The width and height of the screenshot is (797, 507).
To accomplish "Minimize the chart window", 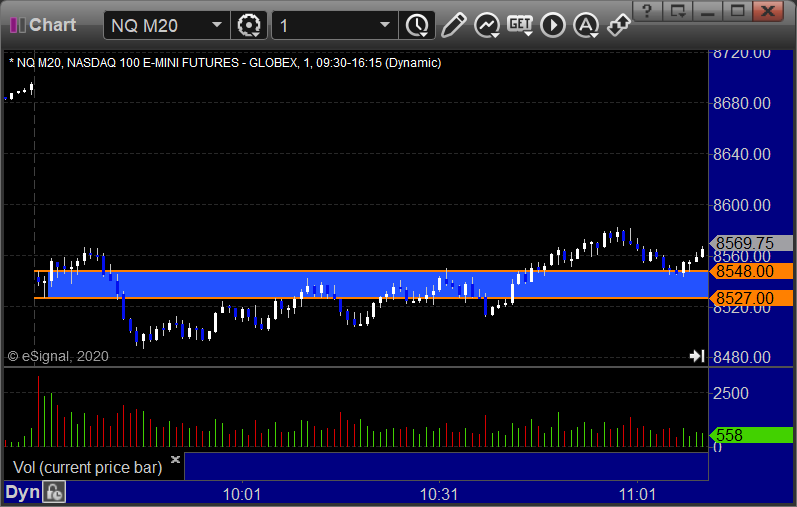I will click(708, 11).
